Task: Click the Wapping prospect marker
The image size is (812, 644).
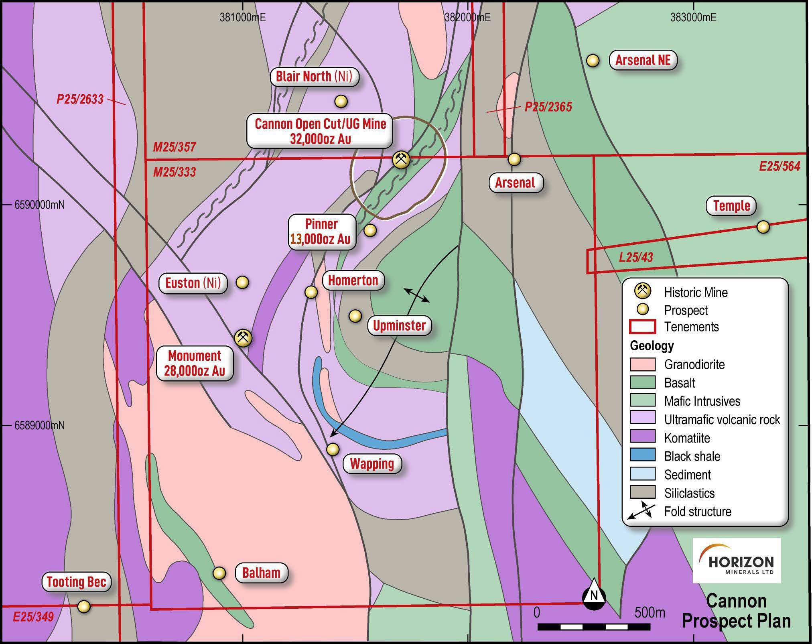Action: point(333,449)
